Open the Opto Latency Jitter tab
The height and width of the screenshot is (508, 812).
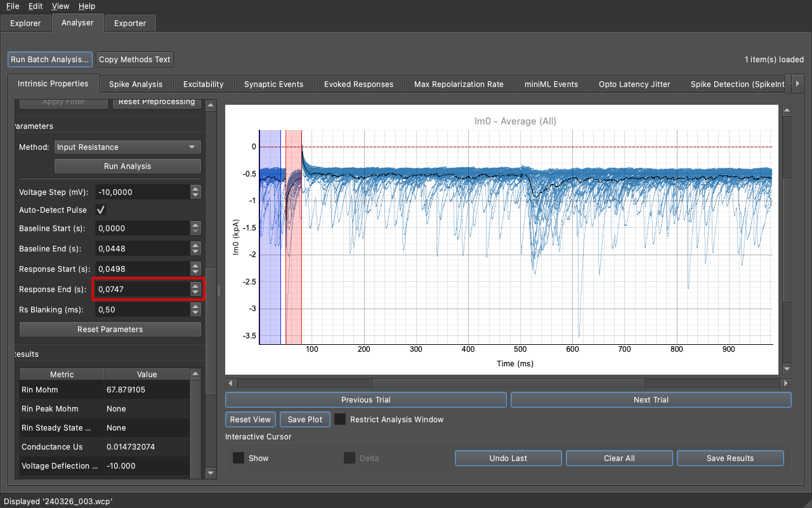(x=634, y=84)
